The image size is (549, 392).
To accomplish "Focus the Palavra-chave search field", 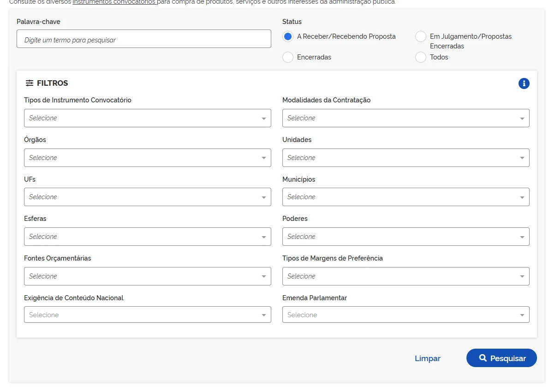I will tap(144, 39).
